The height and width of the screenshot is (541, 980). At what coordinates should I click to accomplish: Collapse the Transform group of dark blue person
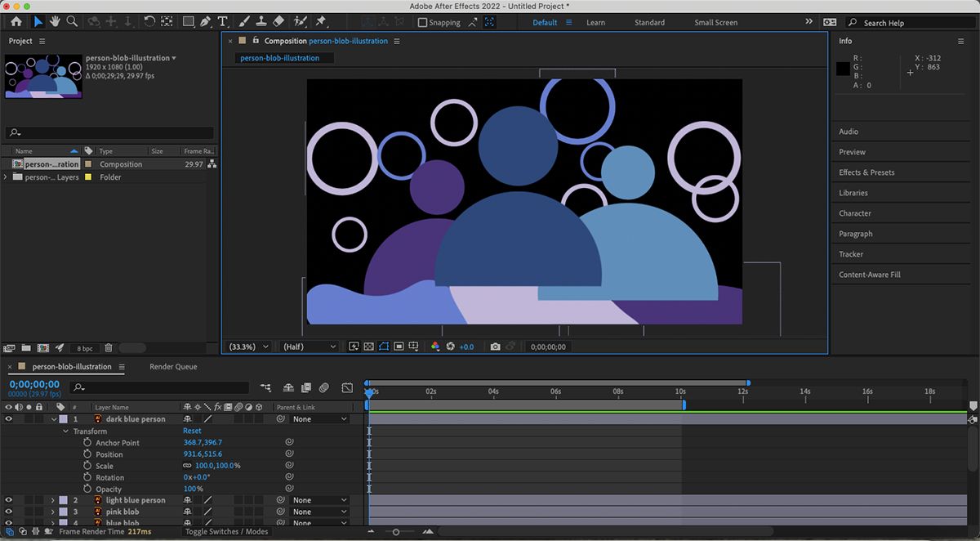click(x=65, y=431)
